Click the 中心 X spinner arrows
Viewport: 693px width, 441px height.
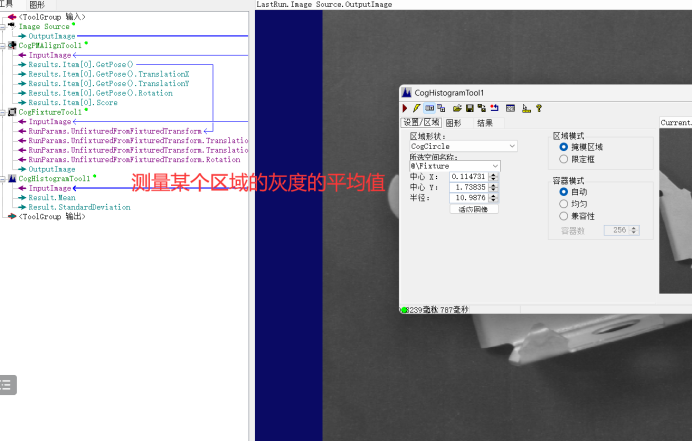coord(494,177)
